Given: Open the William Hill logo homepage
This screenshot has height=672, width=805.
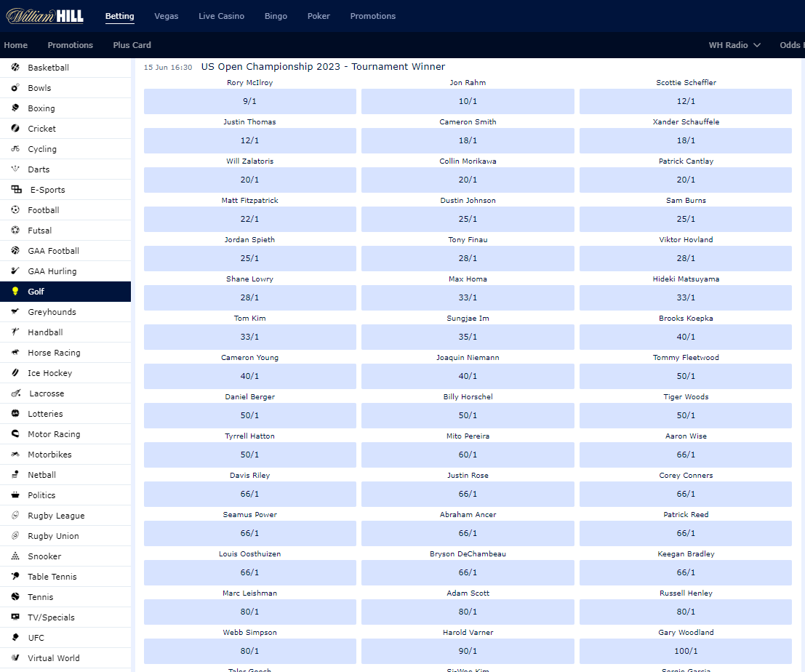Looking at the screenshot, I should coord(44,16).
